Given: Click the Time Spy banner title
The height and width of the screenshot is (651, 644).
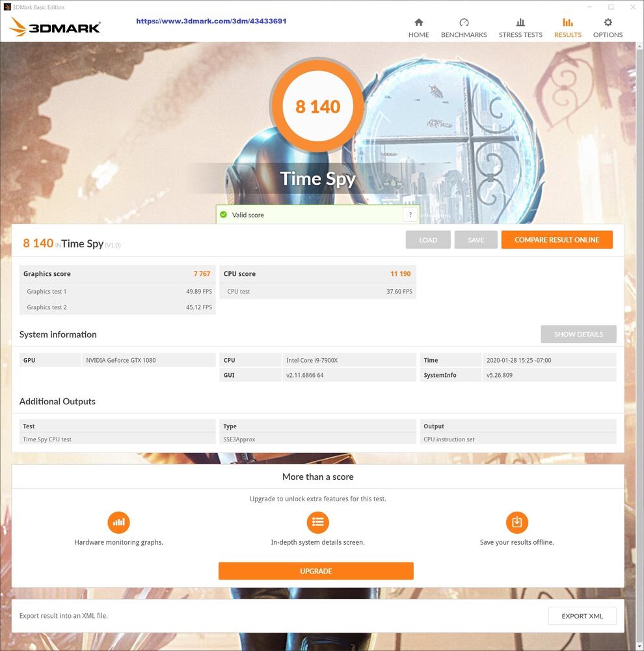Looking at the screenshot, I should (318, 179).
